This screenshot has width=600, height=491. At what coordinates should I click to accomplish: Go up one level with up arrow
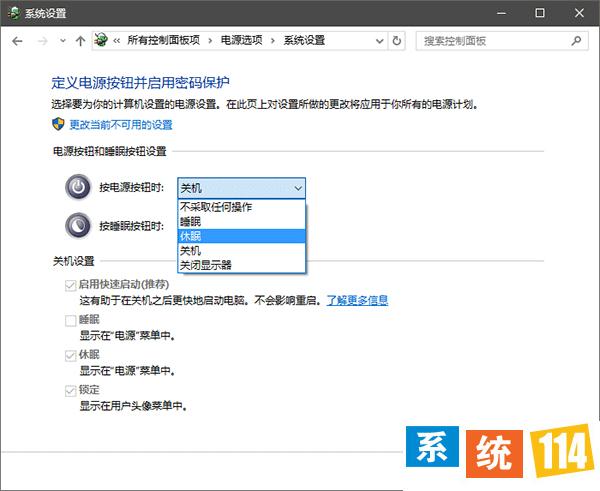[x=80, y=41]
